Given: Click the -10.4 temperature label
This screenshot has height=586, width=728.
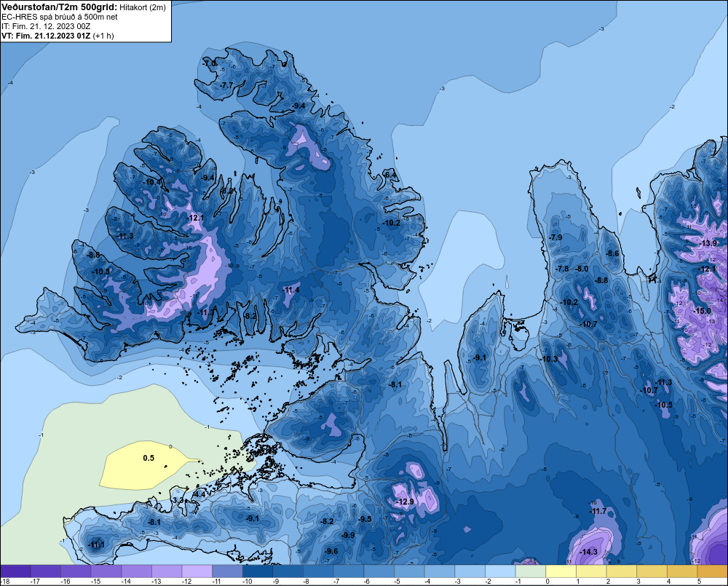Looking at the screenshot, I should tap(152, 182).
